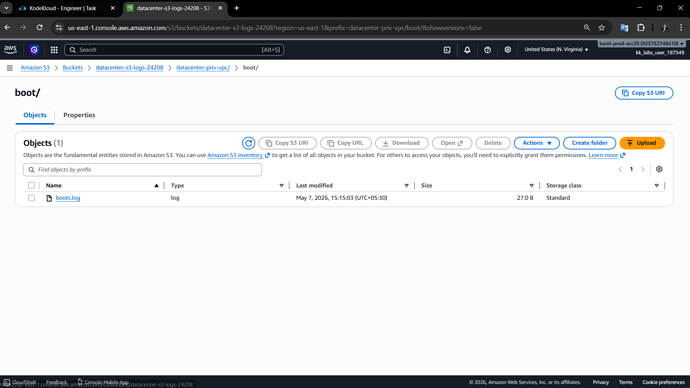Click the Copy URL button
The width and height of the screenshot is (690, 388).
346,143
